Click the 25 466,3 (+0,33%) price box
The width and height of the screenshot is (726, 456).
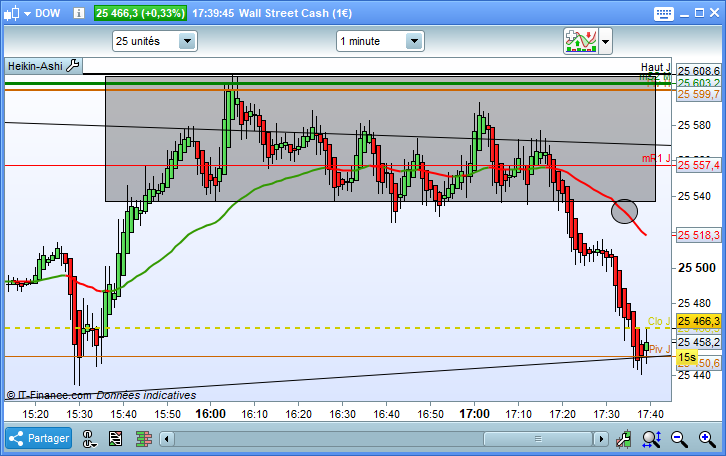pos(140,13)
